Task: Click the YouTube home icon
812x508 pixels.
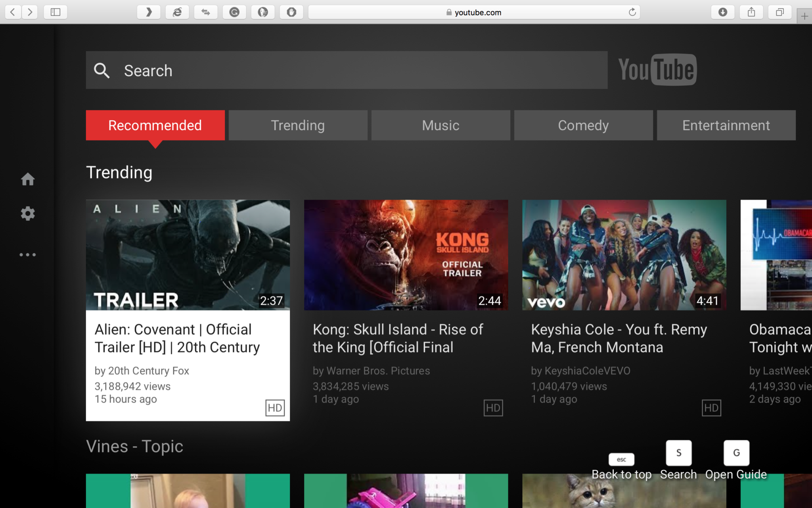Action: pyautogui.click(x=27, y=179)
